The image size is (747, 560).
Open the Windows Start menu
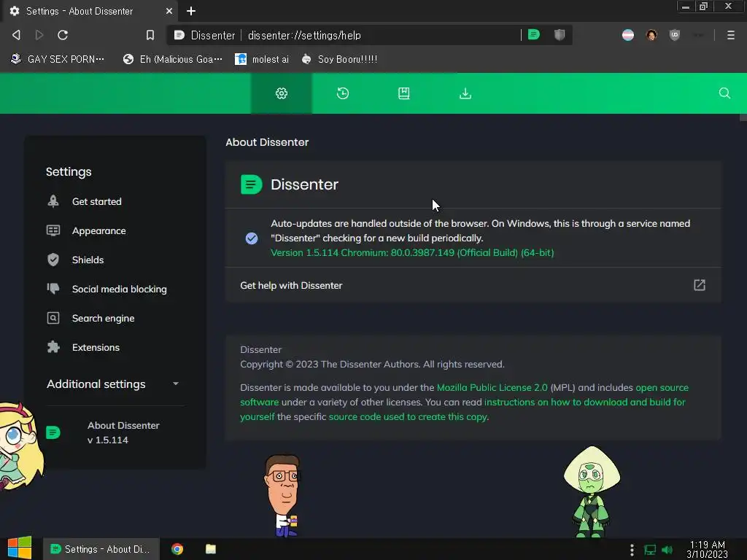click(x=20, y=548)
